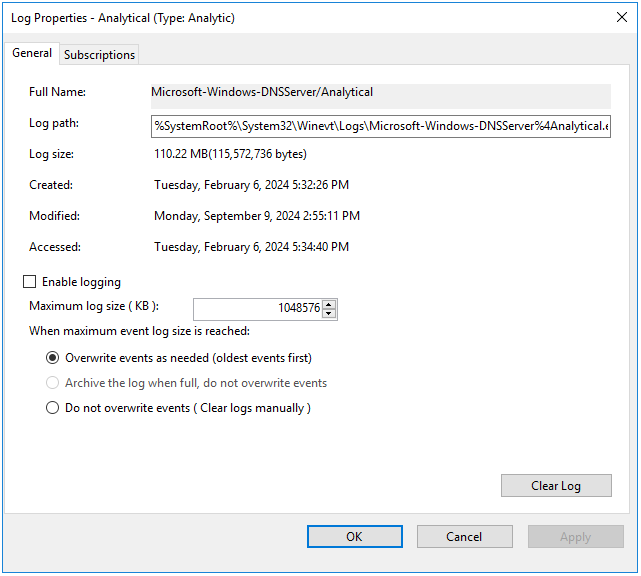The height and width of the screenshot is (576, 641).
Task: Increase maximum log size with up arrow
Action: (329, 304)
